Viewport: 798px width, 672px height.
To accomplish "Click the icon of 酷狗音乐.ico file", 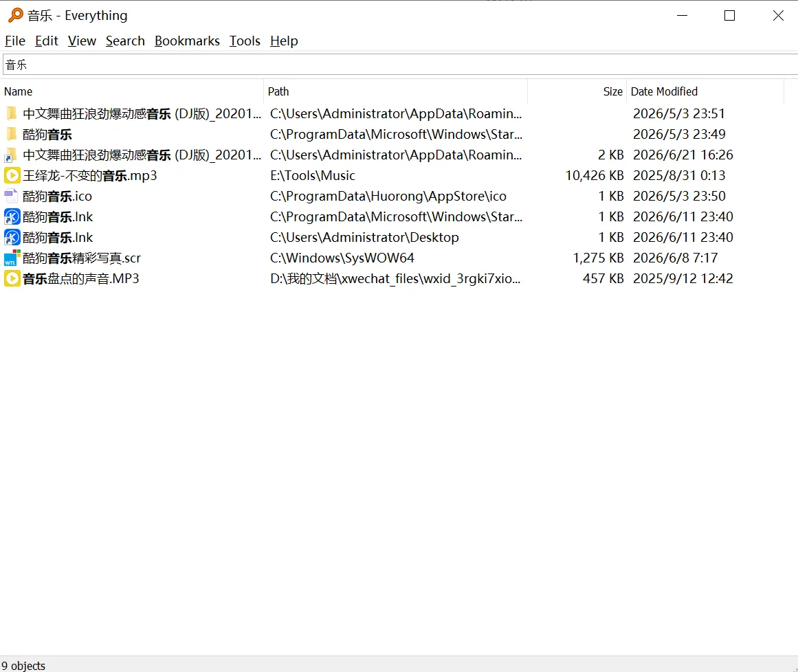I will tap(11, 197).
